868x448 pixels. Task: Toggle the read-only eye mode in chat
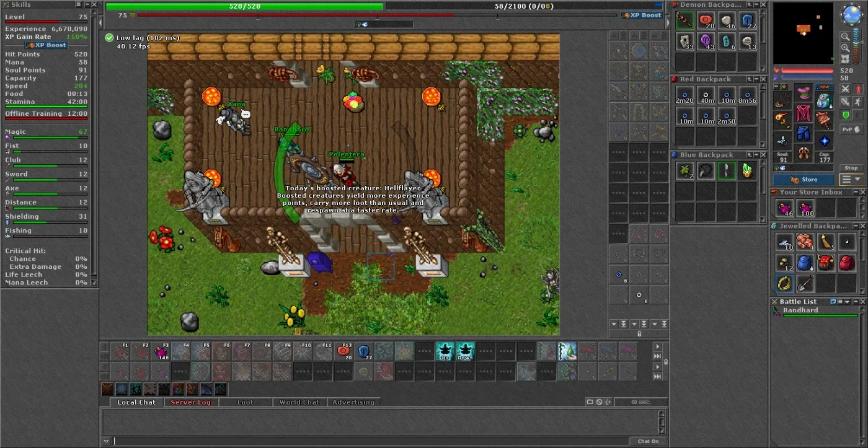click(x=641, y=402)
